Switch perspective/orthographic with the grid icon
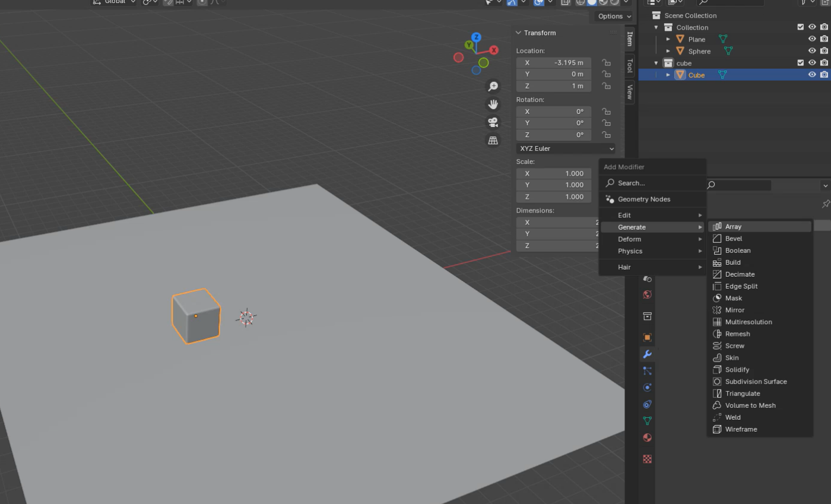 [493, 141]
